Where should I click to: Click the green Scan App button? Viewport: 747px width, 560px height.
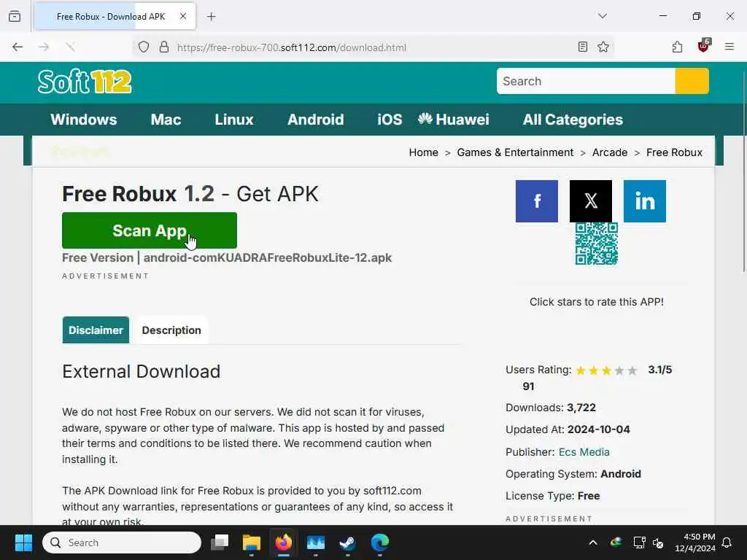point(149,230)
